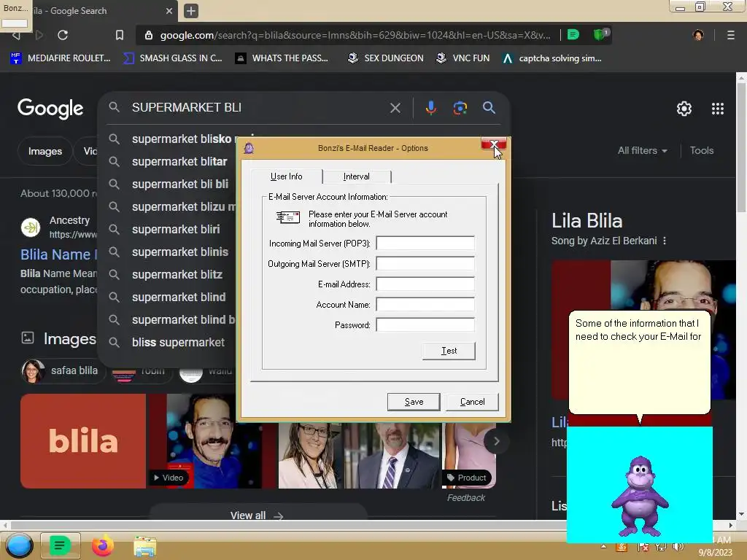Show next images with arrow button
Viewport: 747px width, 560px height.
point(496,441)
